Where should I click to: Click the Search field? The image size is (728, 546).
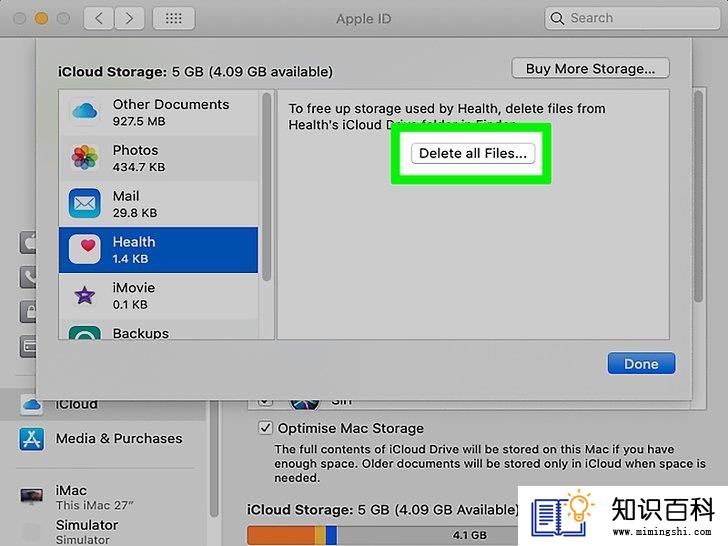click(632, 18)
